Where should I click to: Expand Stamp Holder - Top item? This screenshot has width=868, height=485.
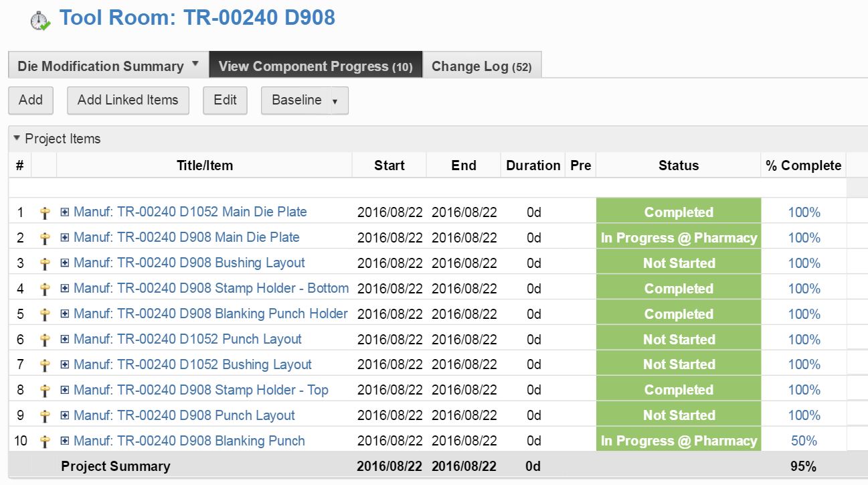65,391
